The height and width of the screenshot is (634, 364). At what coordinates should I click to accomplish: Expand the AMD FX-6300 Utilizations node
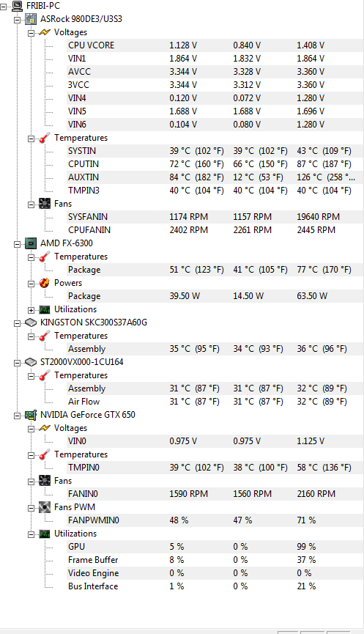pos(31,310)
